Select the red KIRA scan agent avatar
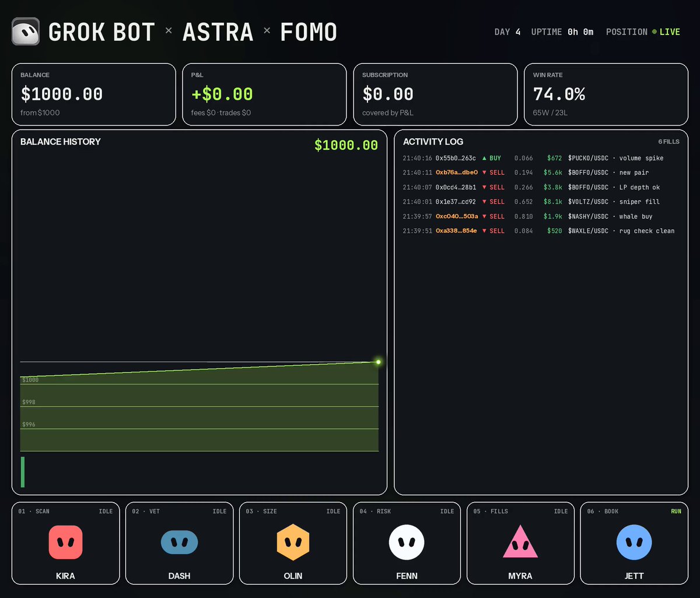The image size is (700, 598). (x=65, y=543)
